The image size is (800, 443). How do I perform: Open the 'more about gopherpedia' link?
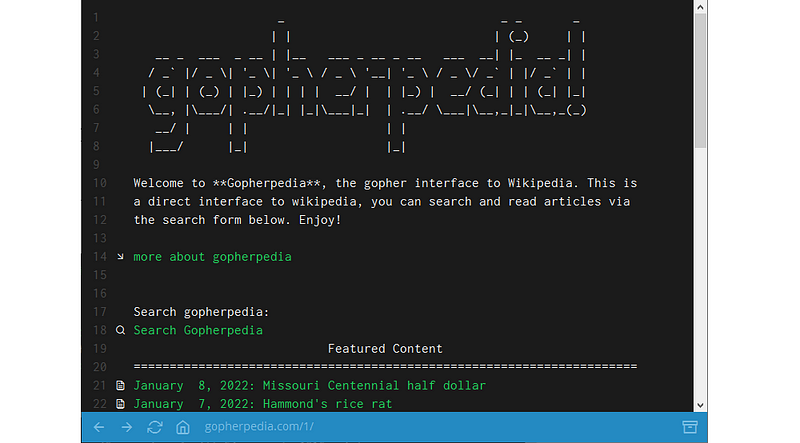(x=212, y=257)
